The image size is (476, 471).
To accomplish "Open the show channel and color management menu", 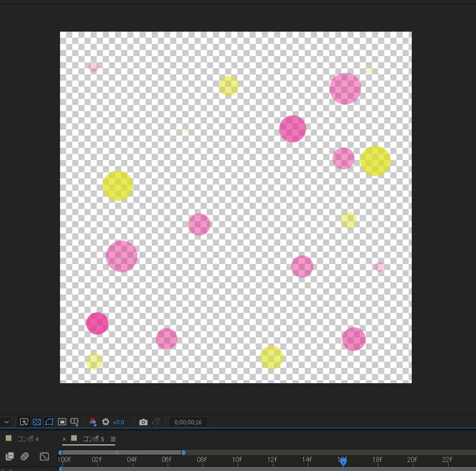I will [x=93, y=422].
